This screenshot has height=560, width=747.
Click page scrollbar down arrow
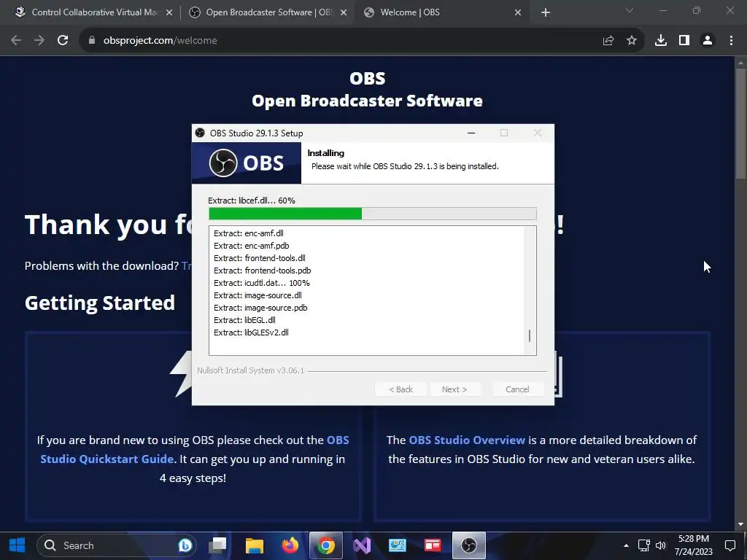click(x=740, y=524)
